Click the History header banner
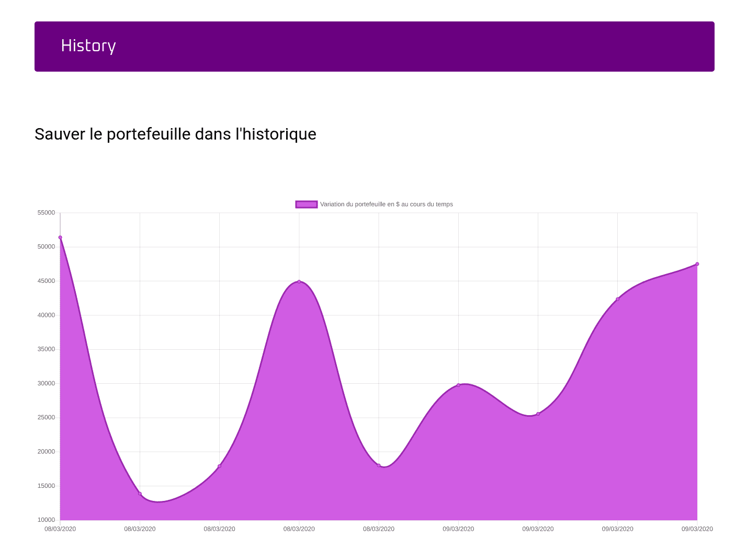Viewport: 747px width, 560px height. [x=374, y=47]
